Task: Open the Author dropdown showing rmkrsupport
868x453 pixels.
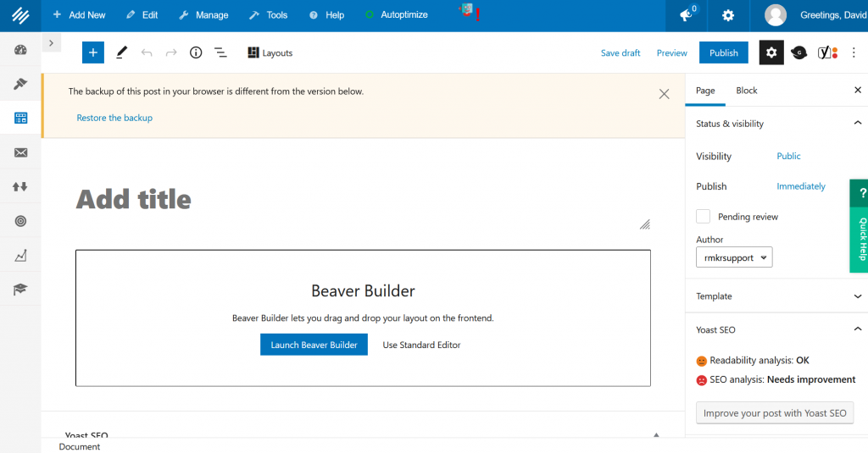Action: pos(734,257)
